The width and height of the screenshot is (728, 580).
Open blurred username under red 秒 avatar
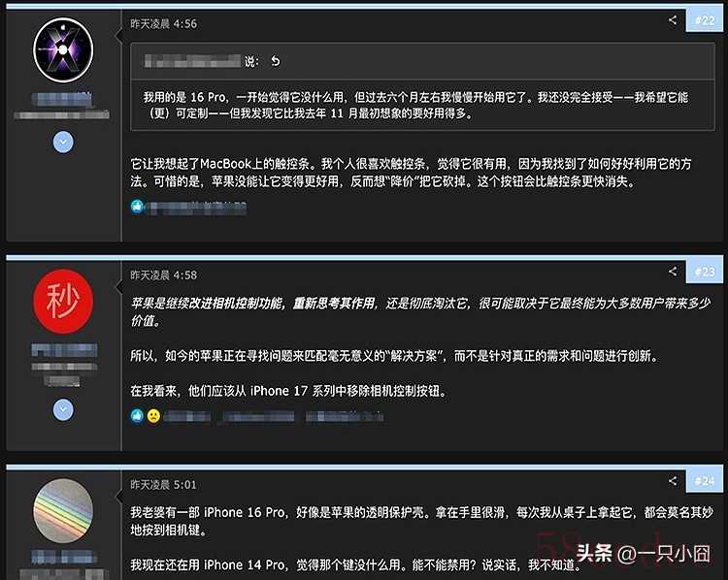coord(64,350)
